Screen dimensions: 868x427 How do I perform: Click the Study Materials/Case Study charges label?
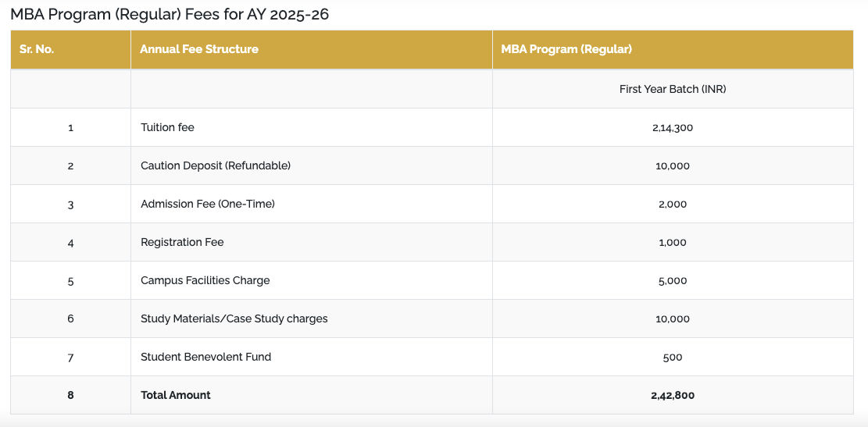tap(234, 318)
